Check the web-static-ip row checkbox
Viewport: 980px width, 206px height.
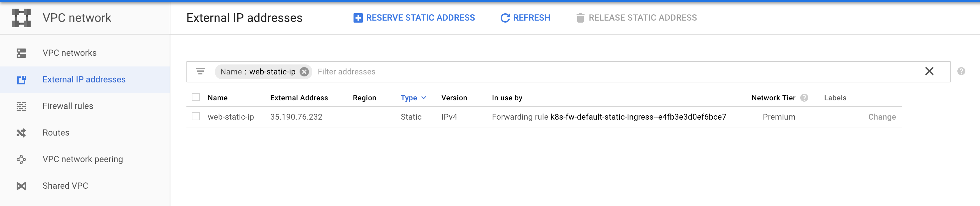[x=195, y=117]
